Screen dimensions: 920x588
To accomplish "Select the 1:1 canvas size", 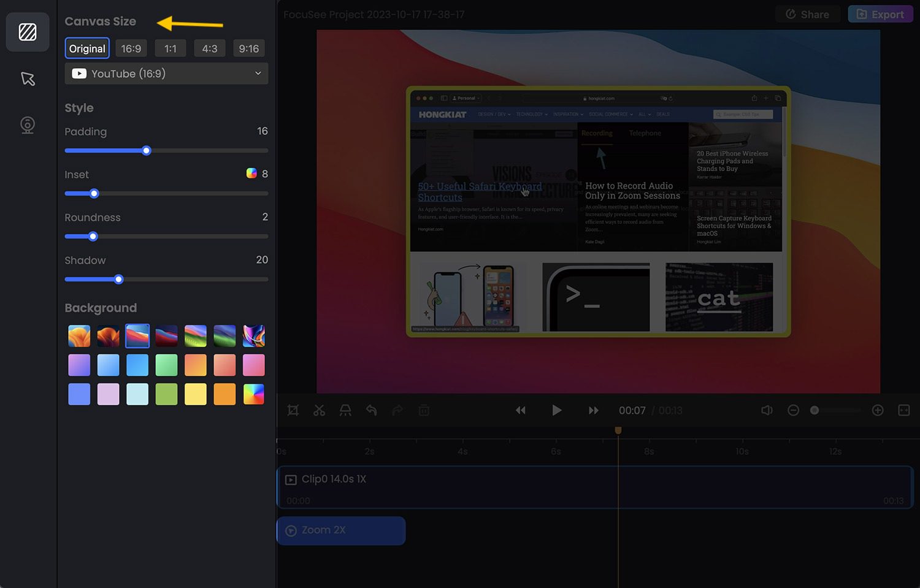I will pyautogui.click(x=171, y=48).
